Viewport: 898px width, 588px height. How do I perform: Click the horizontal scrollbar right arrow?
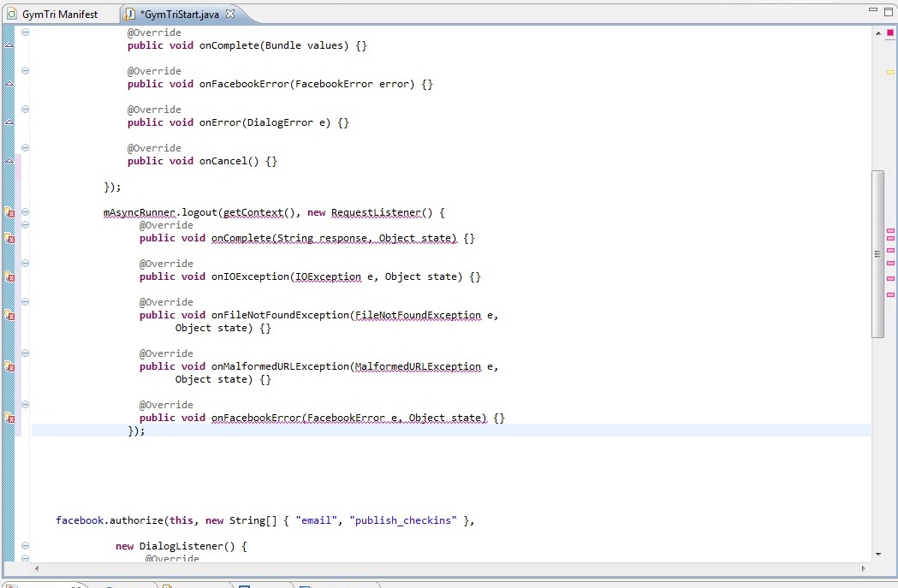click(863, 567)
